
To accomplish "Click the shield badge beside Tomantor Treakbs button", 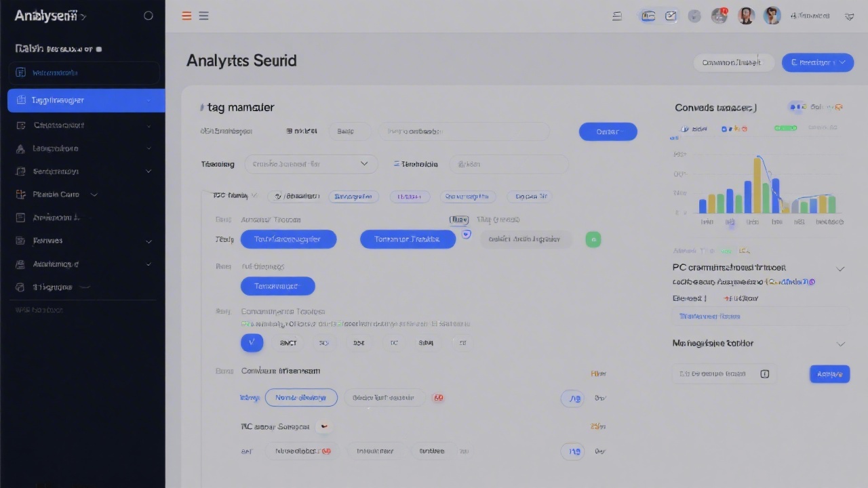I will (x=467, y=234).
